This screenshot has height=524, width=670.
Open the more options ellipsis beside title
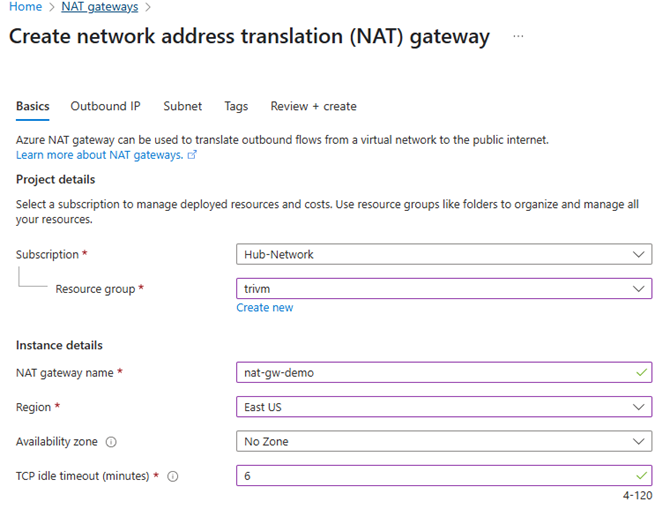click(518, 36)
